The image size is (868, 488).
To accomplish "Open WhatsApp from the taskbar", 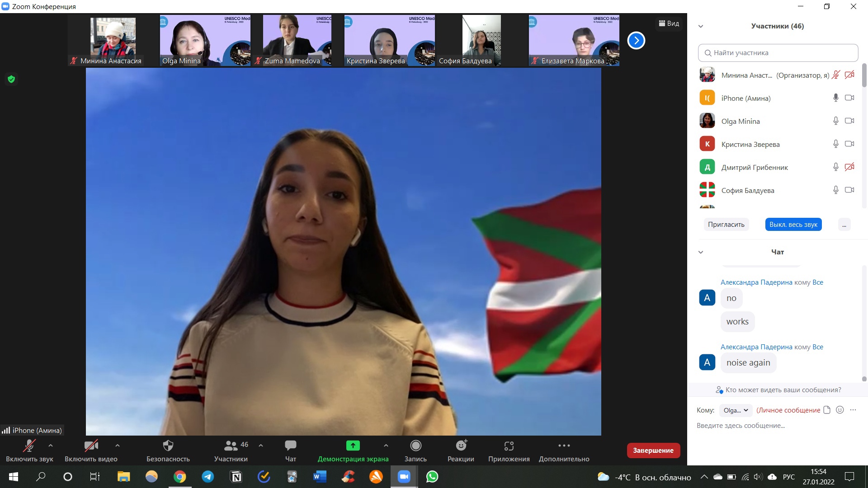I will coord(432,477).
